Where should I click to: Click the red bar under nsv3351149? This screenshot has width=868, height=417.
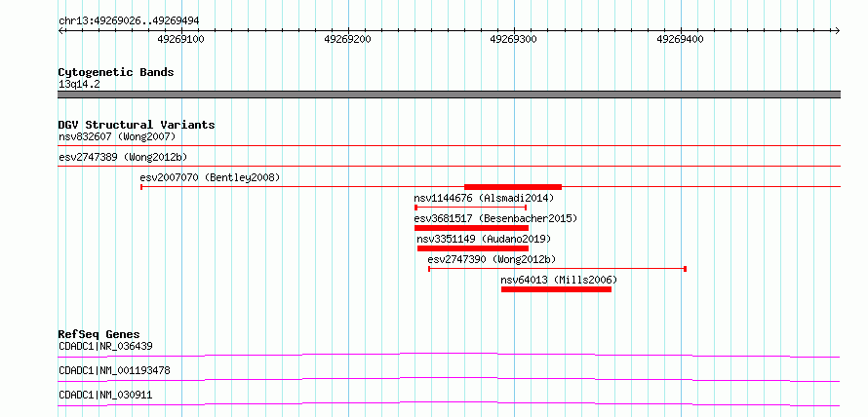tap(473, 248)
